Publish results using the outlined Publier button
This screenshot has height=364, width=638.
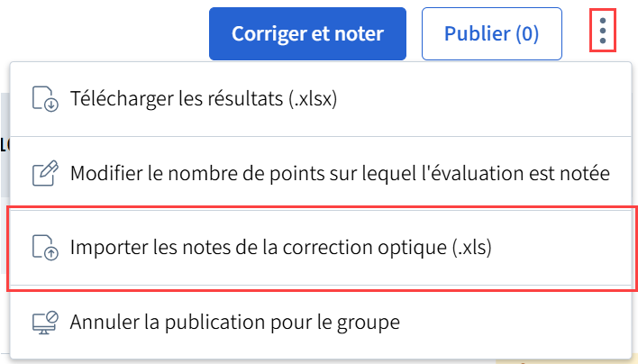[x=491, y=34]
